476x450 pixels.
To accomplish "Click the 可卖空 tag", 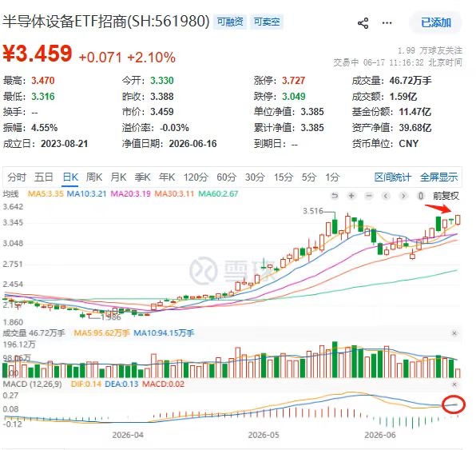I will (x=267, y=22).
